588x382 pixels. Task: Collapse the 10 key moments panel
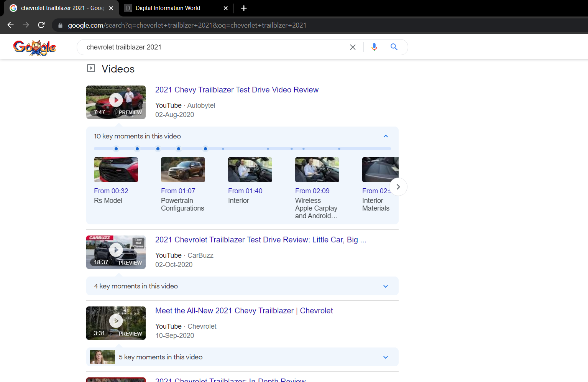(x=386, y=136)
